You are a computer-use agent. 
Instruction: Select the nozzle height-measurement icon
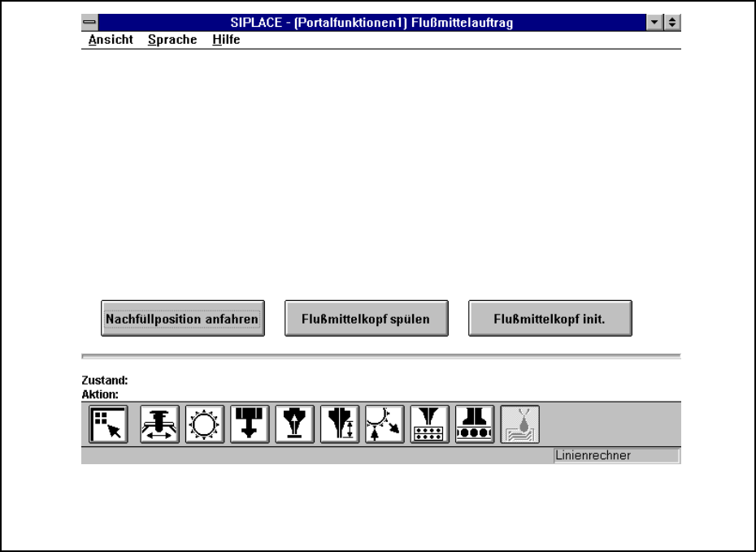pyautogui.click(x=340, y=424)
